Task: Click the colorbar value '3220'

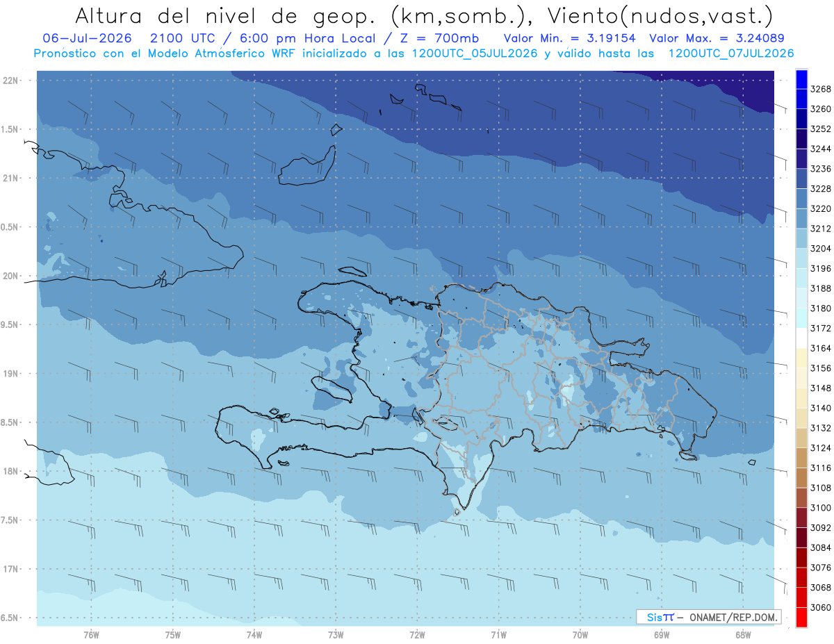Action: (x=821, y=208)
